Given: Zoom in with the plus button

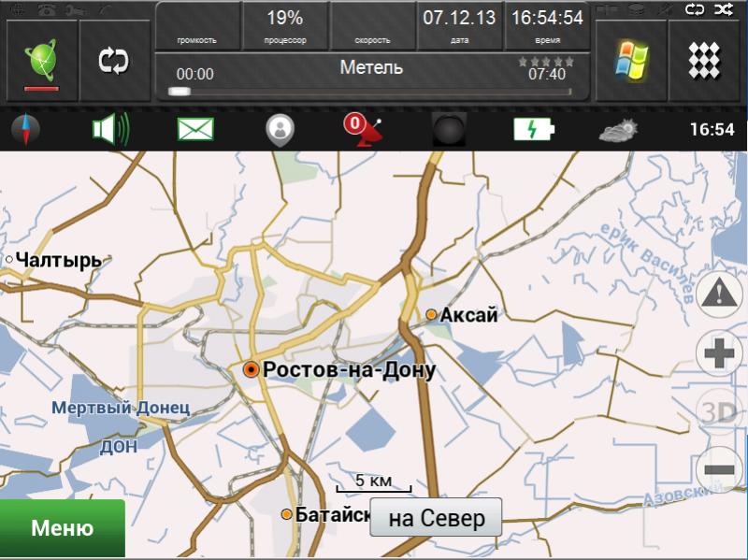Looking at the screenshot, I should (719, 353).
